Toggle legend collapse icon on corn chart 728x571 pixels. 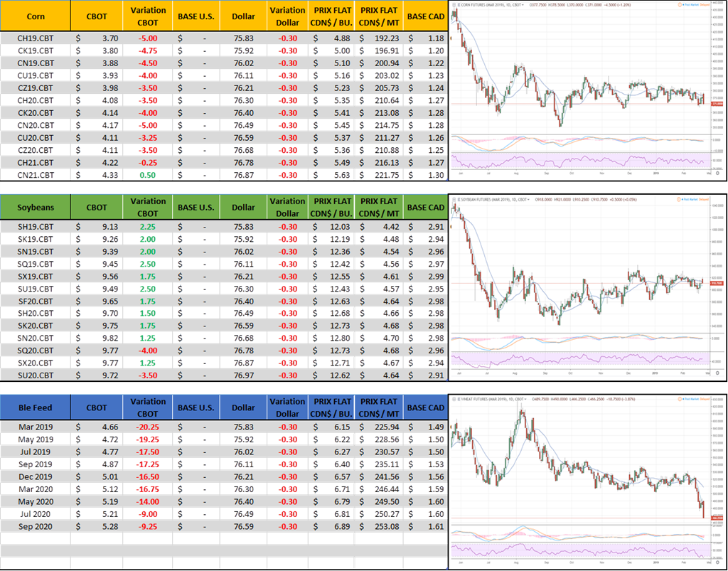pyautogui.click(x=453, y=4)
